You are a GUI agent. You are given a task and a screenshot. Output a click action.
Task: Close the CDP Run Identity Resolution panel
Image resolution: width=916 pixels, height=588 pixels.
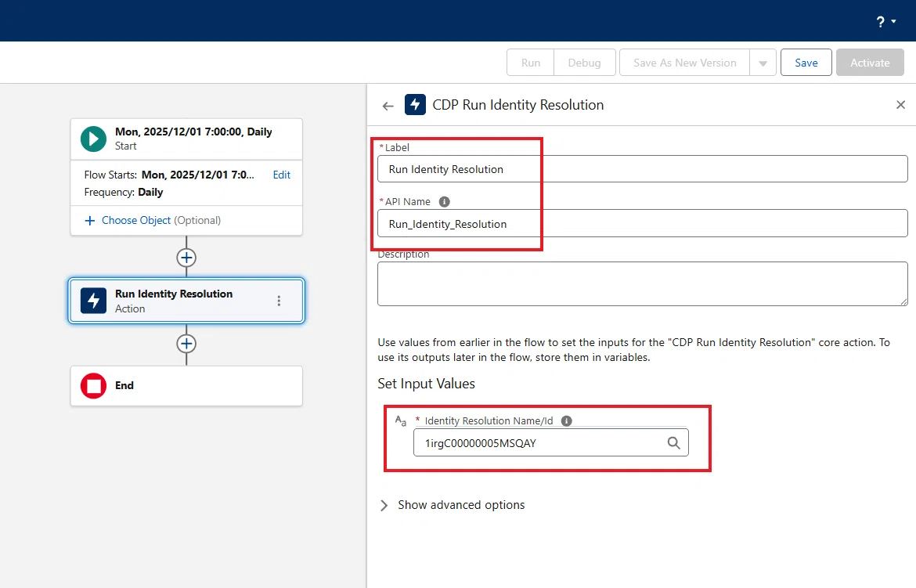pyautogui.click(x=900, y=105)
